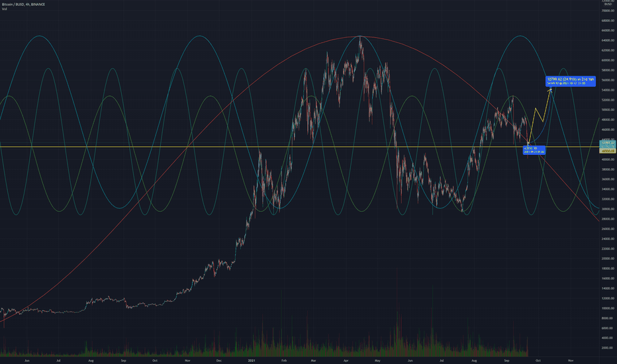Click the Dec label on time axis

(x=219, y=361)
